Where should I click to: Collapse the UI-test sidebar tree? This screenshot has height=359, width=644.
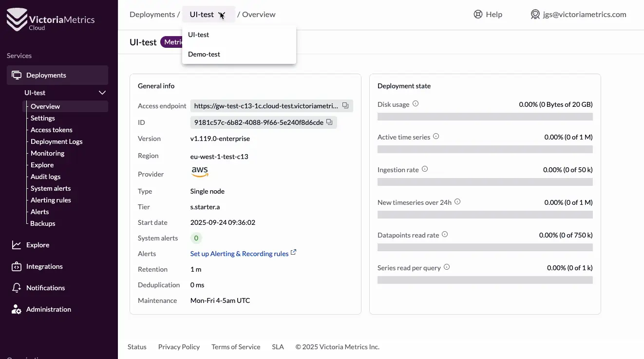coord(102,93)
